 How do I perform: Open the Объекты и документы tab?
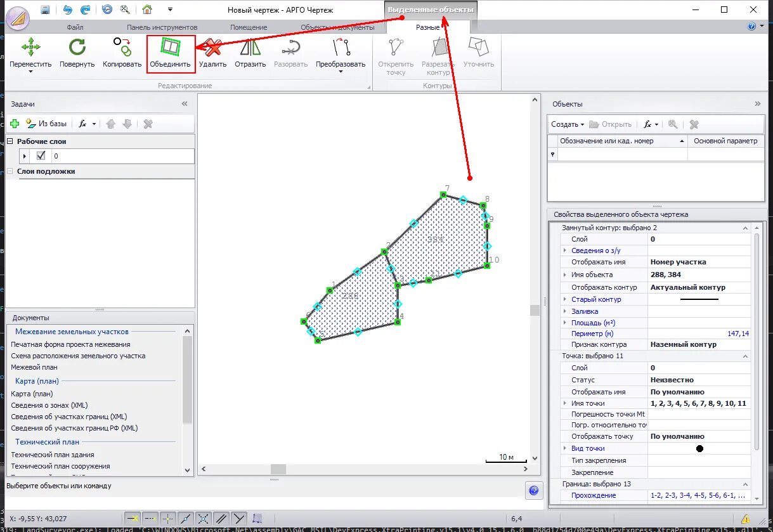point(336,27)
